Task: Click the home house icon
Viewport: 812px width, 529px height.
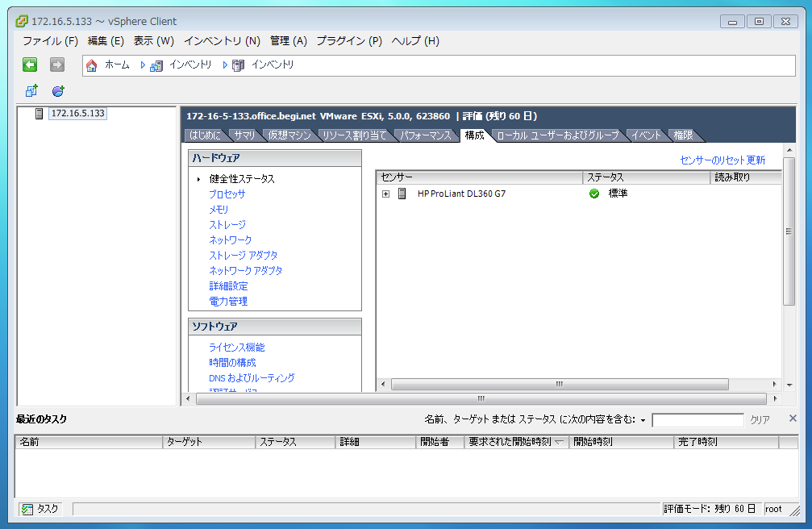Action: coord(92,65)
